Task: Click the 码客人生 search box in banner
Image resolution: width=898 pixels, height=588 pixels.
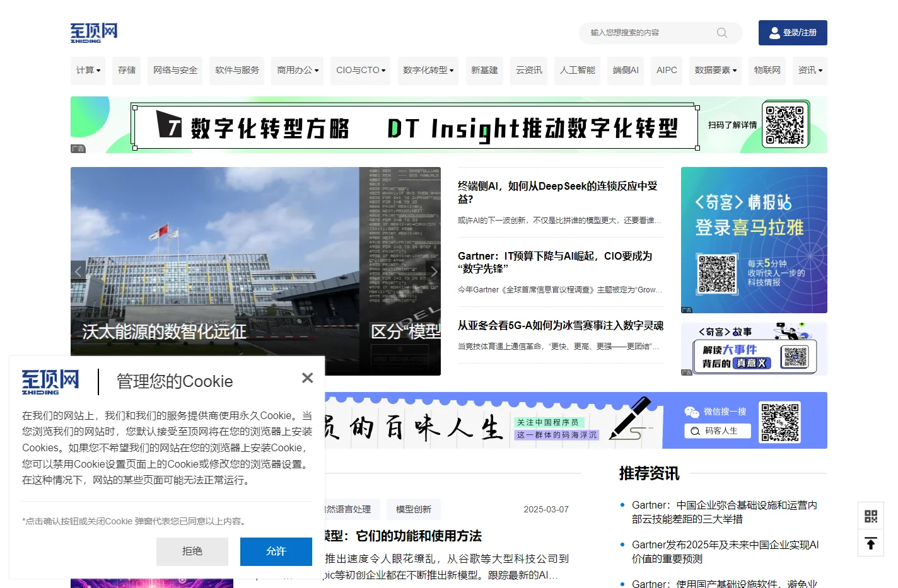Action: pos(718,431)
